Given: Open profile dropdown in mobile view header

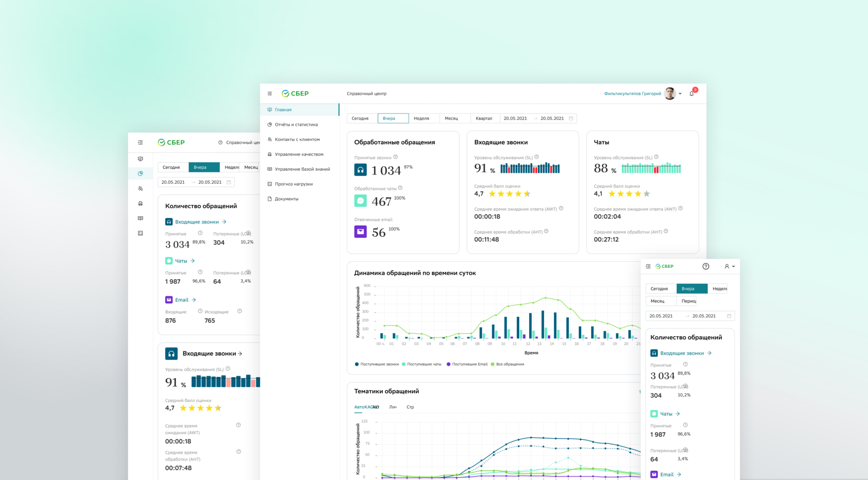Looking at the screenshot, I should pos(730,266).
